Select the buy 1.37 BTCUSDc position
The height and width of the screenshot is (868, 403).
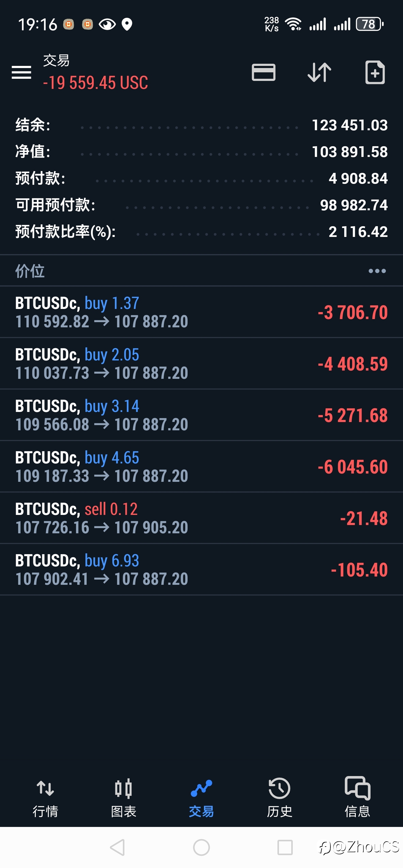pyautogui.click(x=201, y=312)
